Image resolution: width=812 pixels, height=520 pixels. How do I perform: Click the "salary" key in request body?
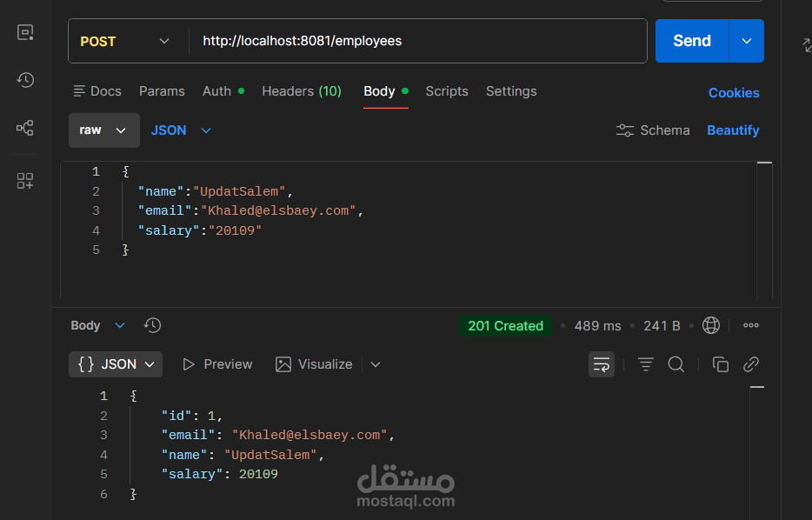(169, 230)
